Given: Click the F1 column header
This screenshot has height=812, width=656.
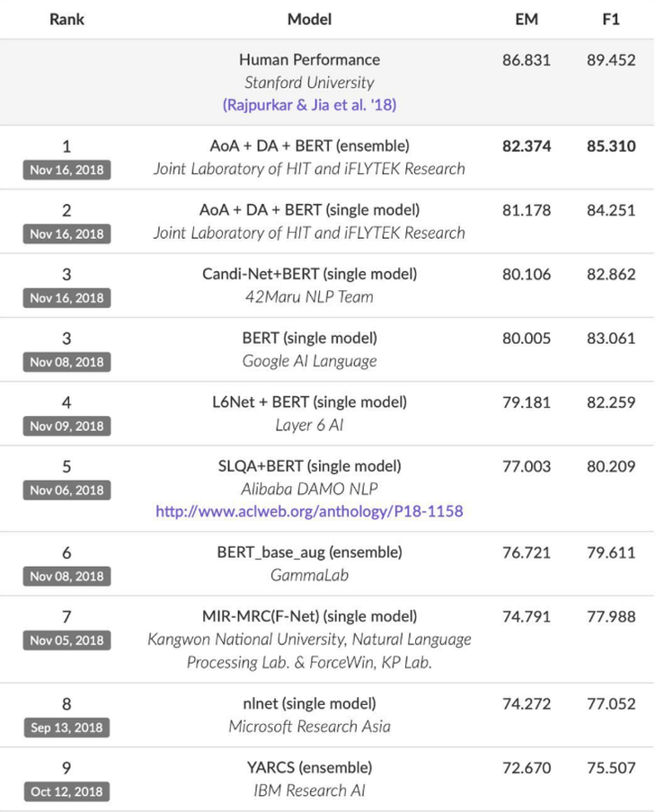Looking at the screenshot, I should point(611,20).
